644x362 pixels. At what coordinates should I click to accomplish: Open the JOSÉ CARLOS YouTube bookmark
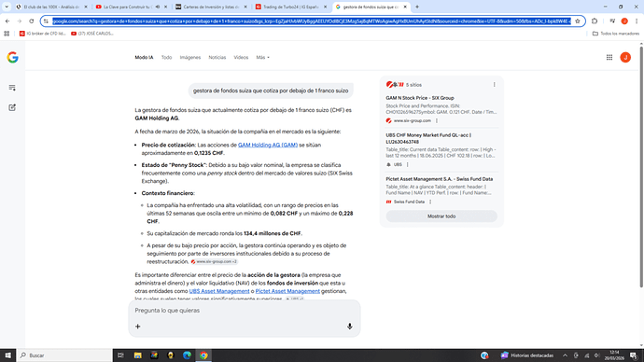coord(92,34)
